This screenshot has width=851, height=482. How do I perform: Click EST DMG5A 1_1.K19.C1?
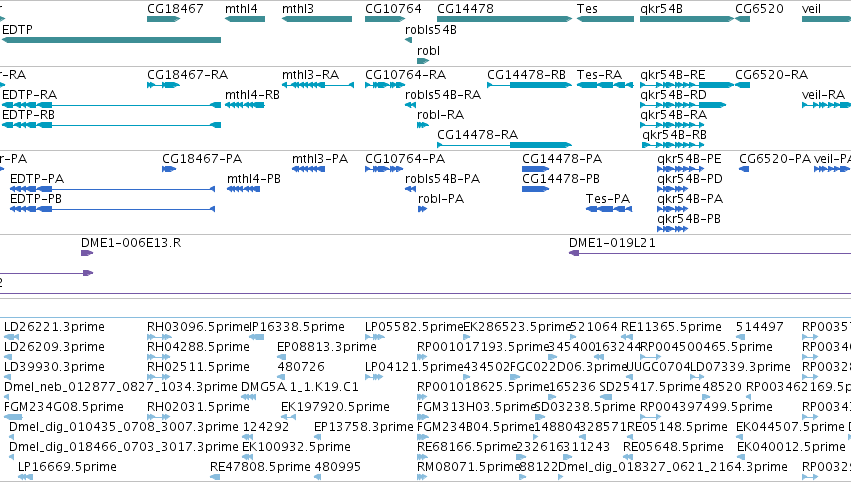tap(300, 387)
